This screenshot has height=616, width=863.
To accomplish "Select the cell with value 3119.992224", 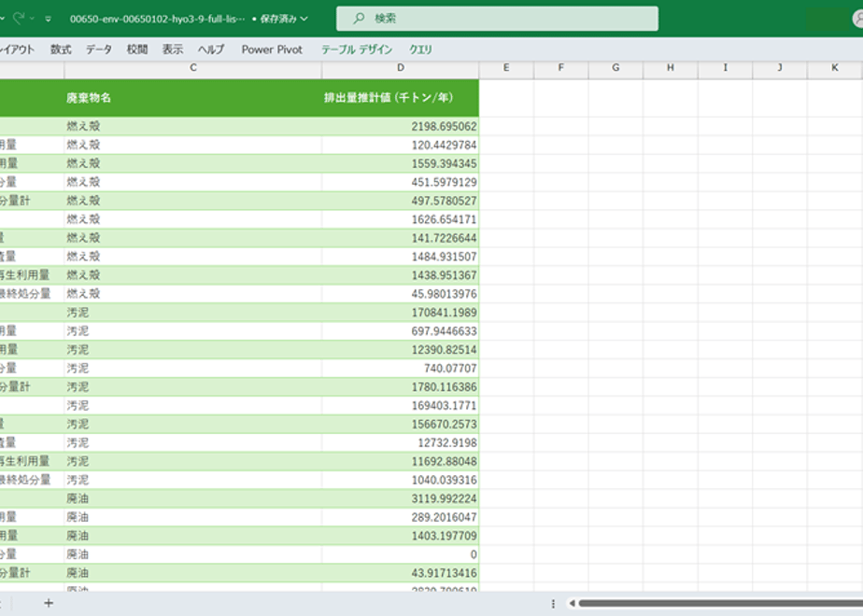I will tap(400, 498).
